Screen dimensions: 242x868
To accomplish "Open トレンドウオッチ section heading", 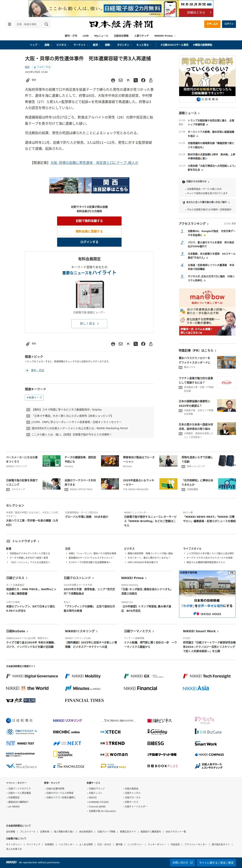I will [26, 541].
